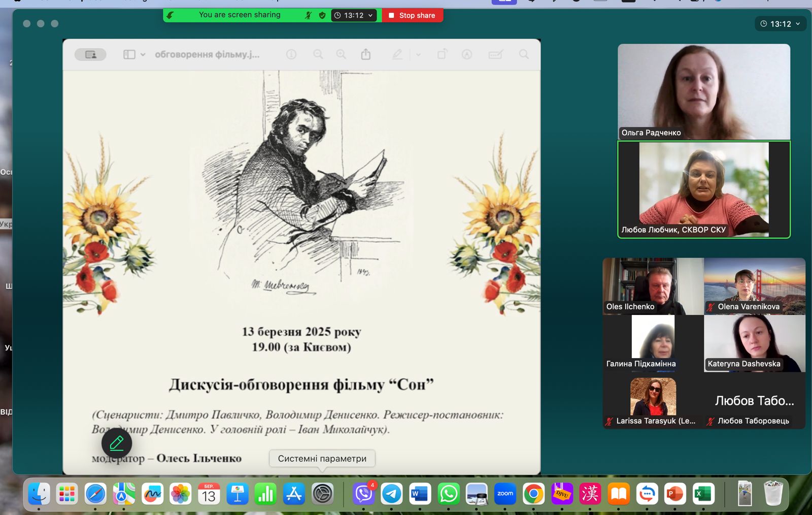Select the highlight pen tool in Preview
This screenshot has height=515, width=812.
(397, 54)
